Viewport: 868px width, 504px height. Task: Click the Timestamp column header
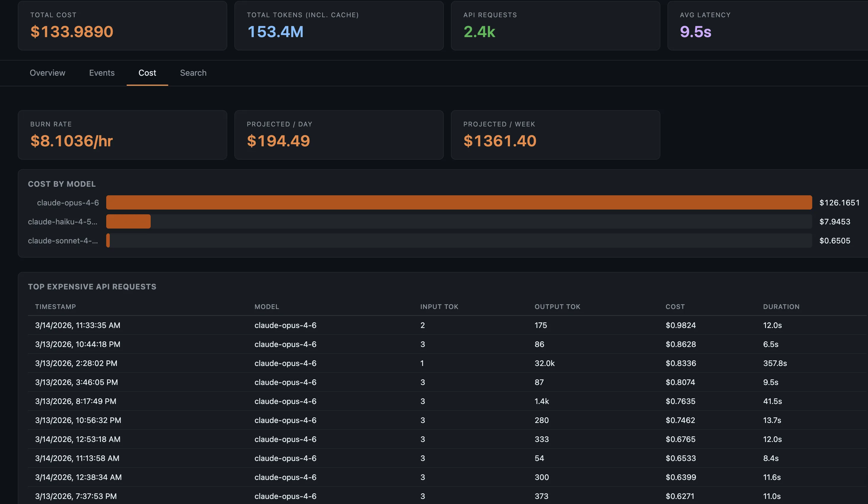pyautogui.click(x=55, y=307)
